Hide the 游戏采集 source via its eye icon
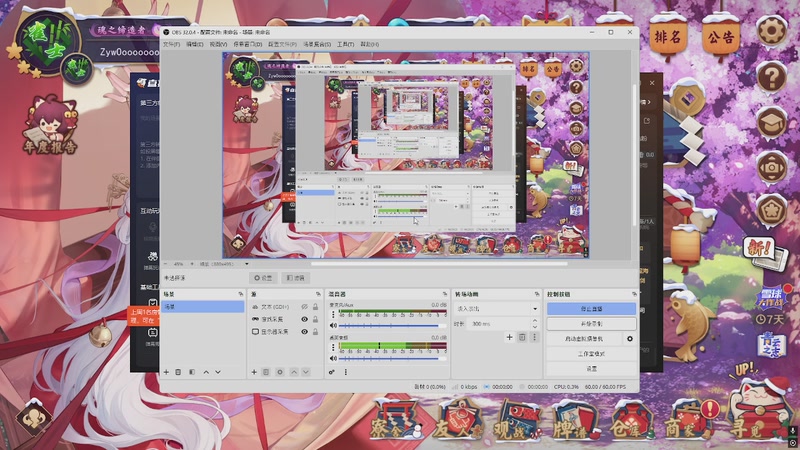The width and height of the screenshot is (800, 450). tap(304, 319)
